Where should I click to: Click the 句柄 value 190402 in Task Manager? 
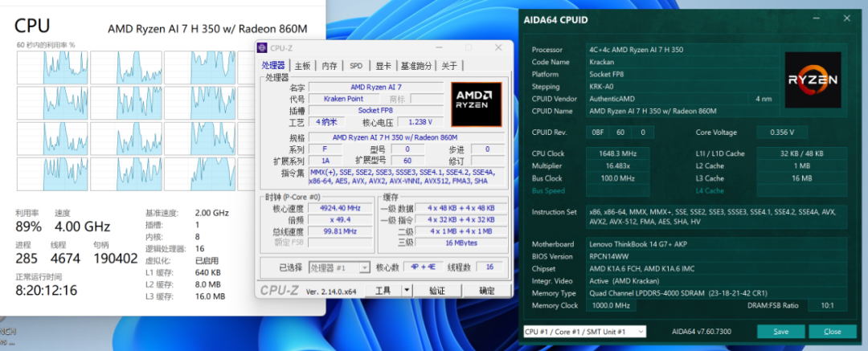click(116, 259)
